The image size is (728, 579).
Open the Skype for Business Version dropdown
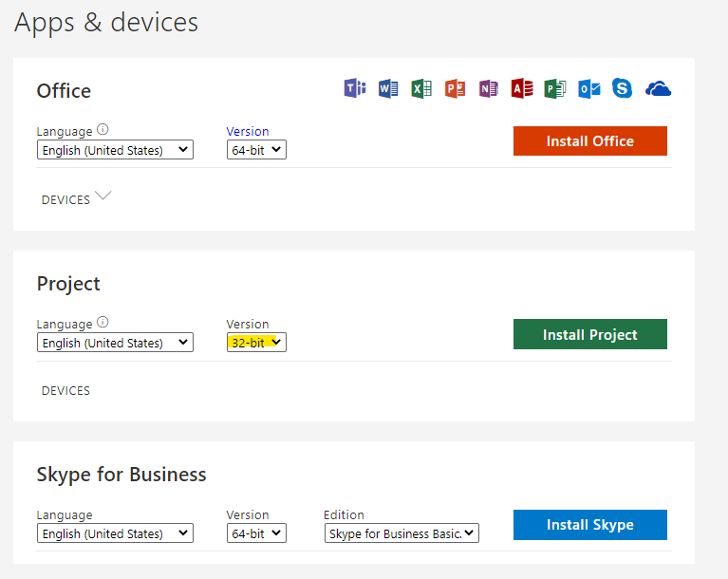click(256, 533)
